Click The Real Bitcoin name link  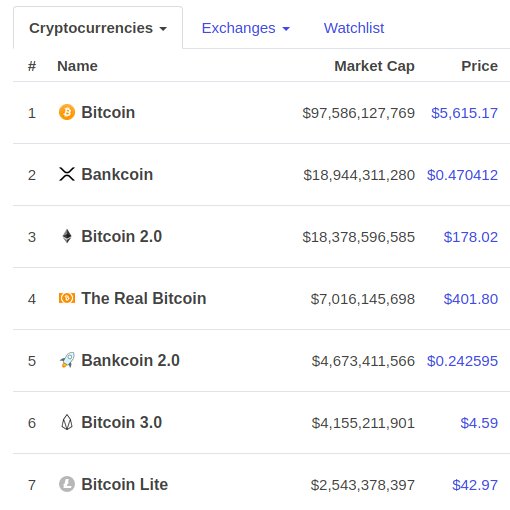[144, 298]
